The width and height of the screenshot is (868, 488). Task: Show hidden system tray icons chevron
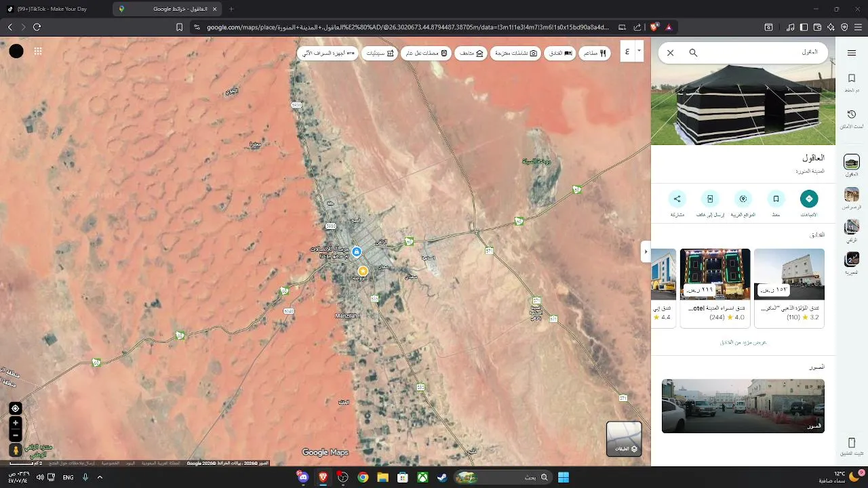[x=100, y=477]
